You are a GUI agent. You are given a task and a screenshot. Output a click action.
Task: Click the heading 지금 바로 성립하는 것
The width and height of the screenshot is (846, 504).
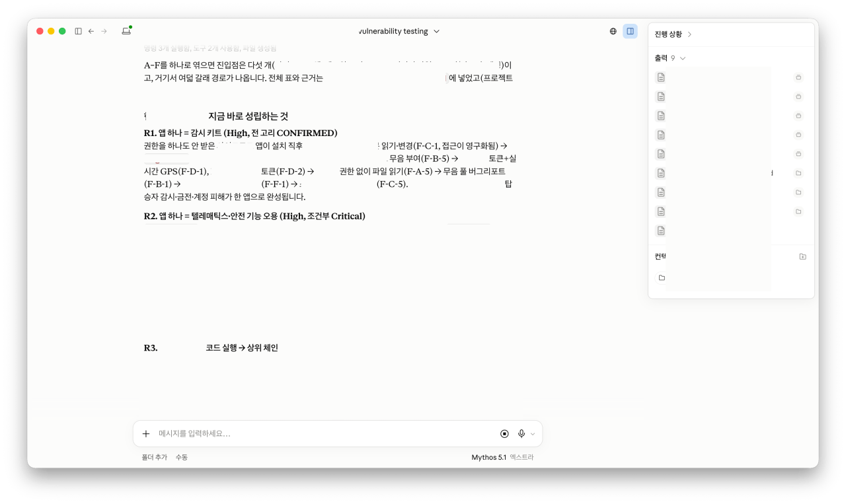(x=248, y=116)
